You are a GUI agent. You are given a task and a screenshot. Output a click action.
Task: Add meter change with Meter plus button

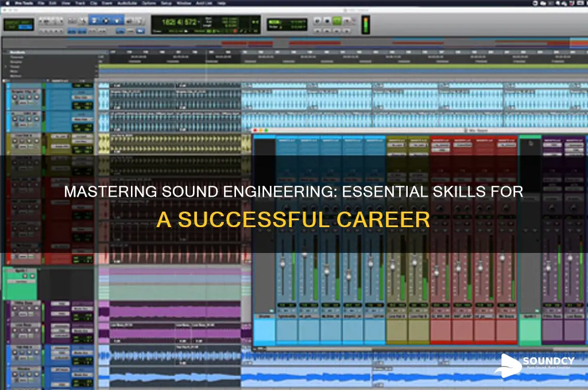pyautogui.click(x=96, y=71)
